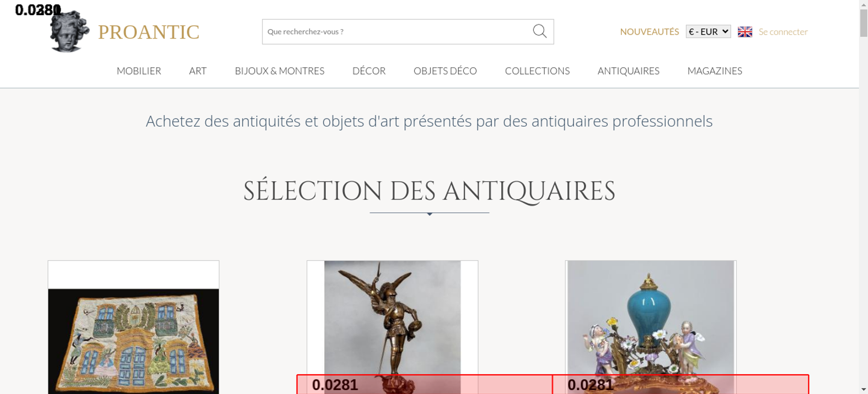The width and height of the screenshot is (868, 394).
Task: Open the ART menu
Action: coord(198,71)
